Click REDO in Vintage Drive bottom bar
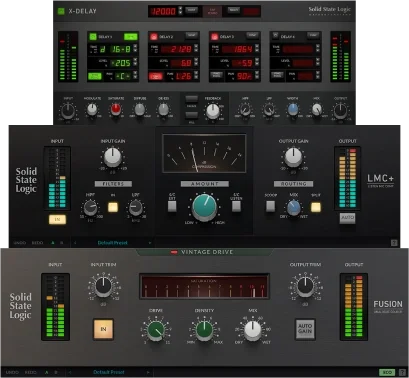This screenshot has width=409, height=378. 31,372
